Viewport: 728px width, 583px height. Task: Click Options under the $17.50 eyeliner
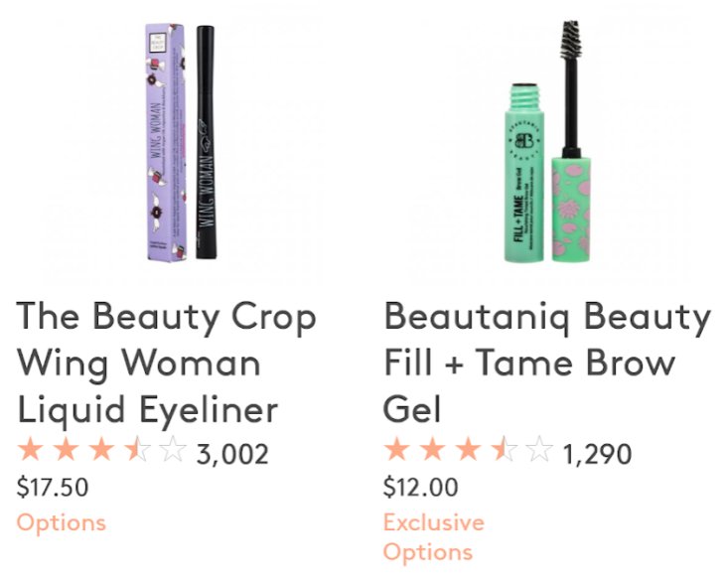pos(62,524)
